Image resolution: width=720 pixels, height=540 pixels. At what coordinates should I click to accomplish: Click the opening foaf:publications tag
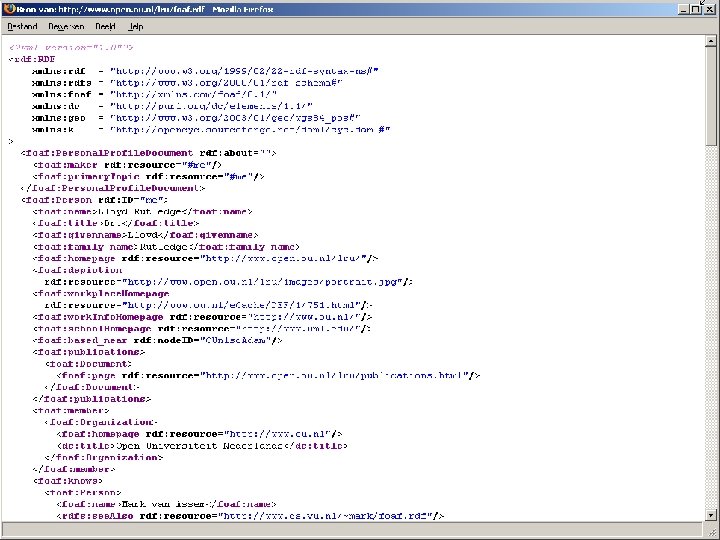(89, 352)
